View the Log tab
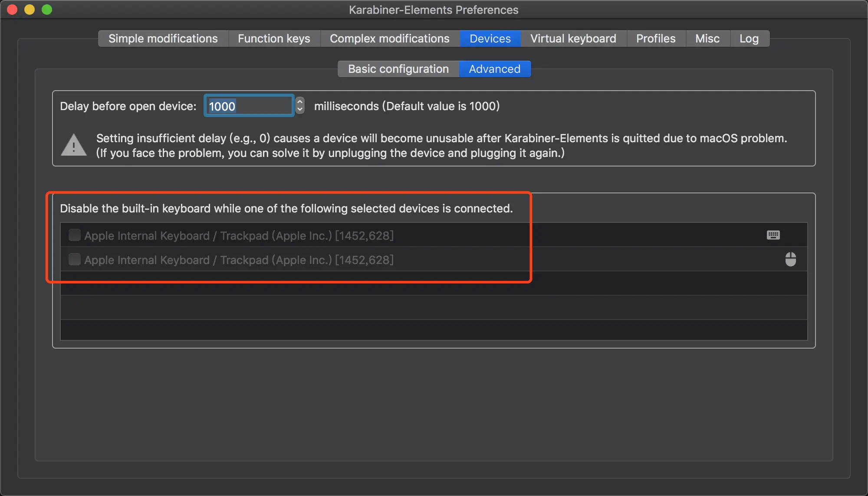The image size is (868, 496). pos(749,39)
